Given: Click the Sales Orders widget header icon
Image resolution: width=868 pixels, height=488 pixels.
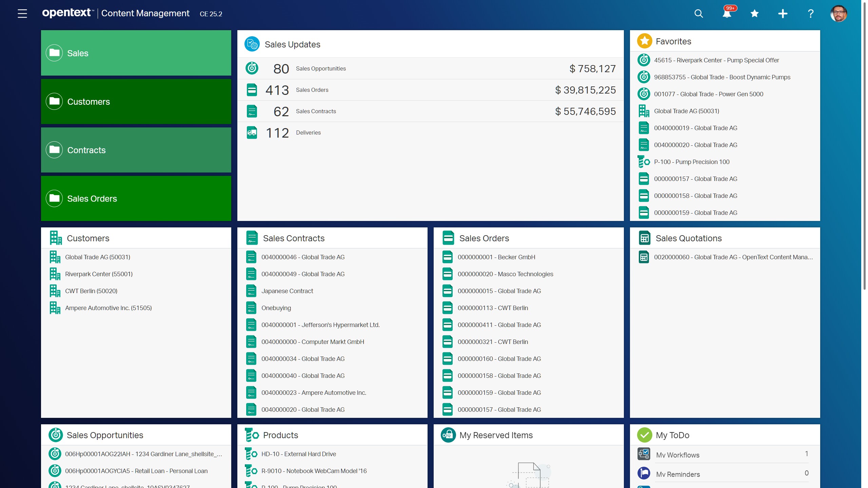Looking at the screenshot, I should click(x=448, y=238).
